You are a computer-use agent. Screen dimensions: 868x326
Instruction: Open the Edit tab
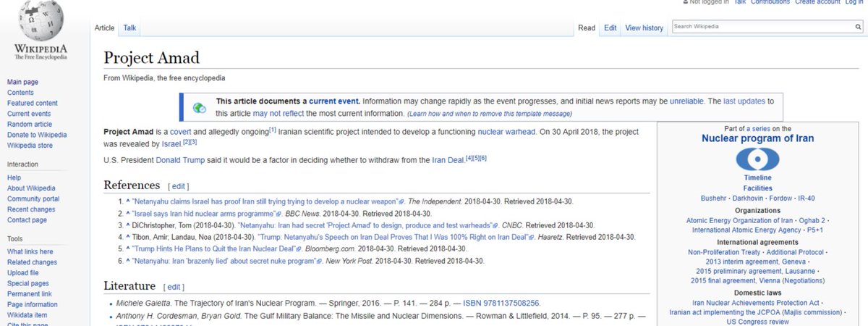coord(610,28)
